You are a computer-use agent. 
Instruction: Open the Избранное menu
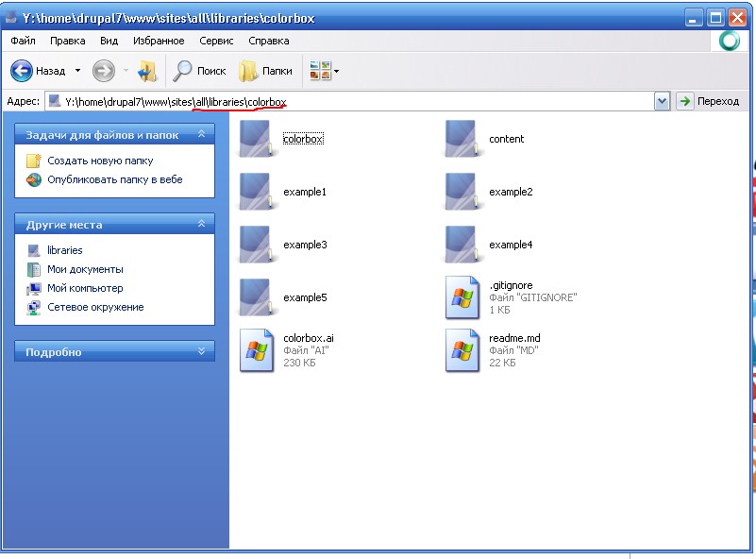[x=159, y=41]
